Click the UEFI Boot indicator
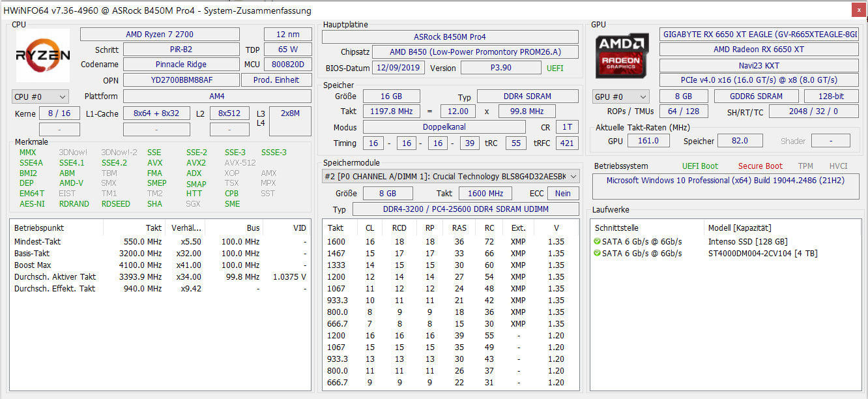Screen dimensions: 868x399 pos(700,166)
